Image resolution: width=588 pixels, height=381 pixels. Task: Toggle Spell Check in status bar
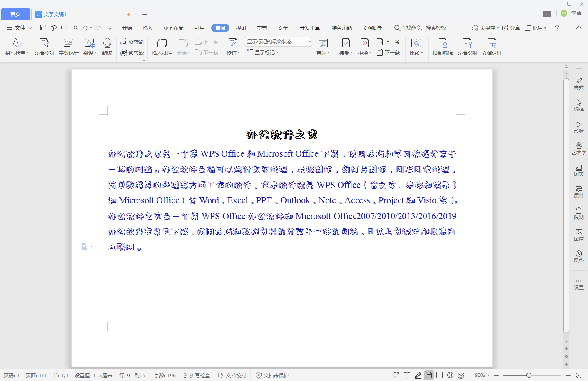click(196, 375)
